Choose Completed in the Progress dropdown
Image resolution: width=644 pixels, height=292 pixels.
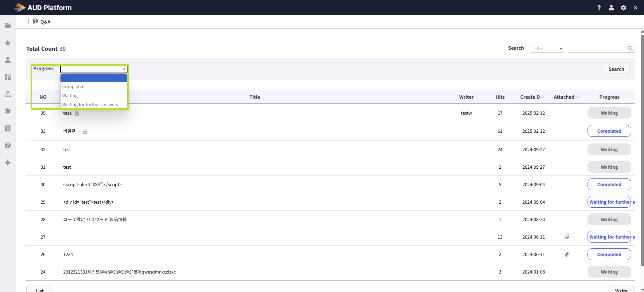coord(94,86)
